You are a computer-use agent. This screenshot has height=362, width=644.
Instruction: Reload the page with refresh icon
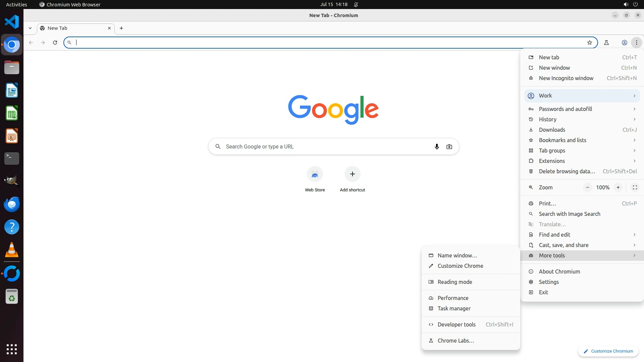point(55,43)
